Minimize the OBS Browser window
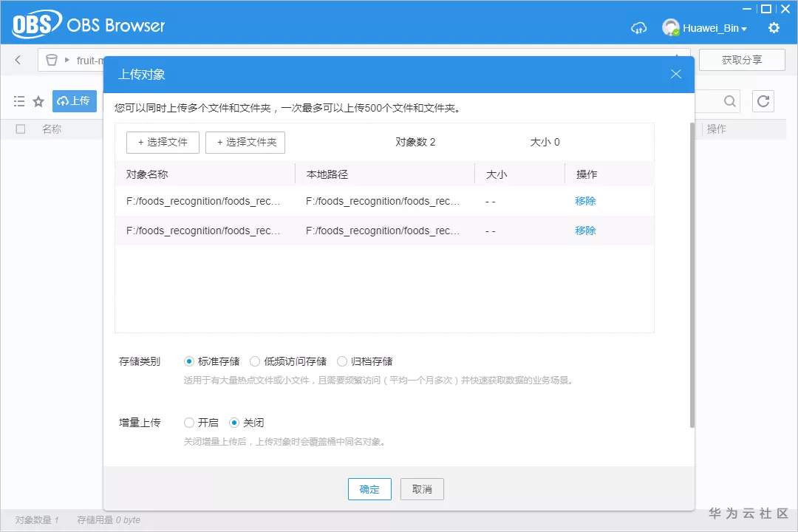This screenshot has width=798, height=532. pyautogui.click(x=746, y=9)
